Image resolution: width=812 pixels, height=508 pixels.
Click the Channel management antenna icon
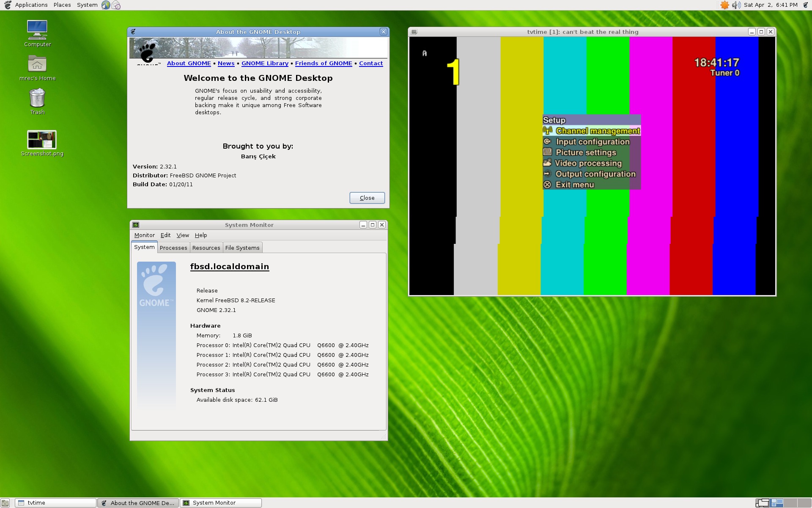[548, 131]
